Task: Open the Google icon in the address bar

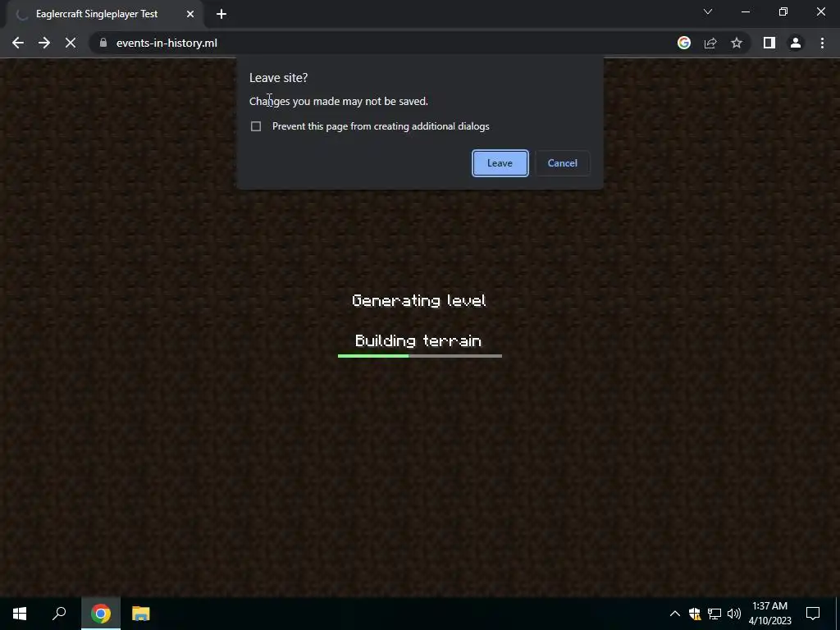Action: pyautogui.click(x=683, y=43)
